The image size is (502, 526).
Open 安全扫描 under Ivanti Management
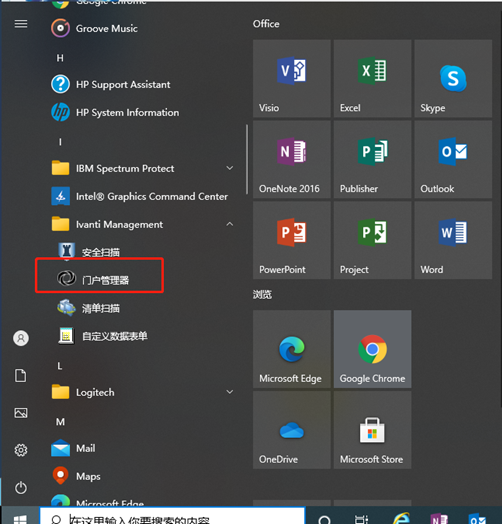tap(141, 251)
